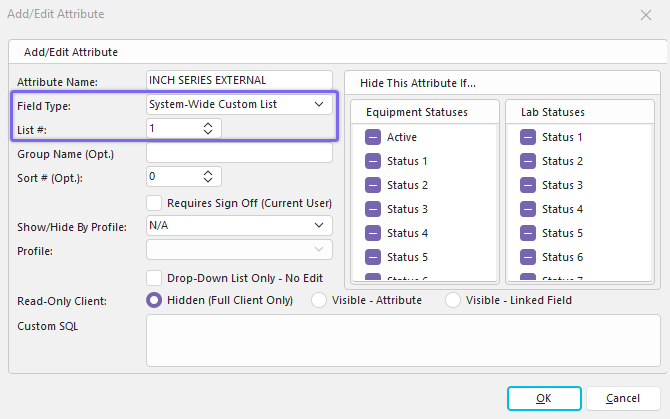Enable Drop-Down List Only - No Edit
Viewport: 670px width, 419px height.
[x=155, y=278]
